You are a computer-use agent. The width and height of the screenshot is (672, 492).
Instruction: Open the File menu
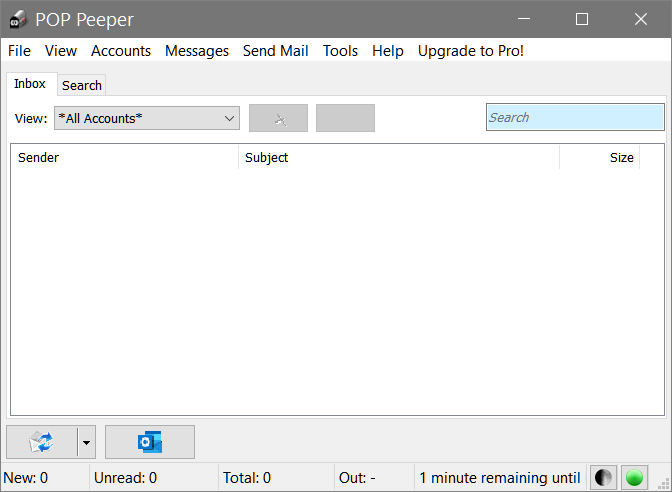tap(19, 51)
